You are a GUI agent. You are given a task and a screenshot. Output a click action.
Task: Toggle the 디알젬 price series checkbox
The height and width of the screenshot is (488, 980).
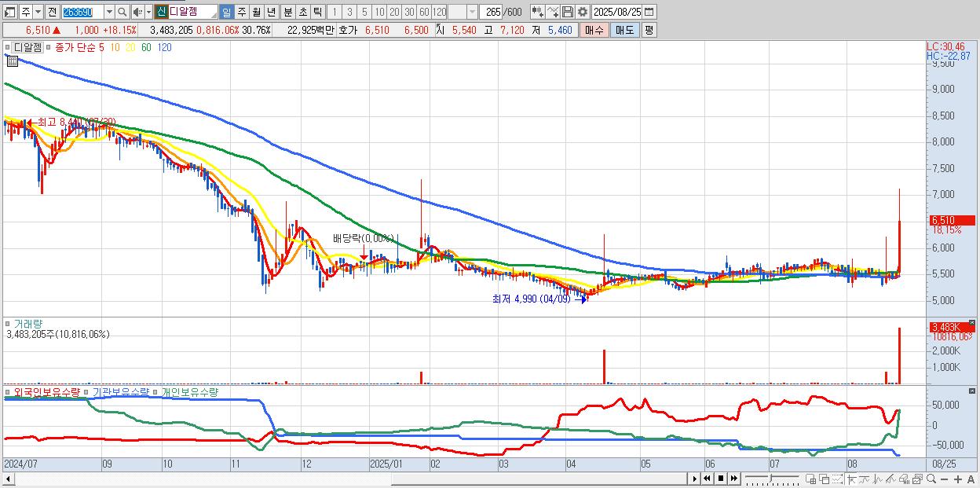pos(9,47)
